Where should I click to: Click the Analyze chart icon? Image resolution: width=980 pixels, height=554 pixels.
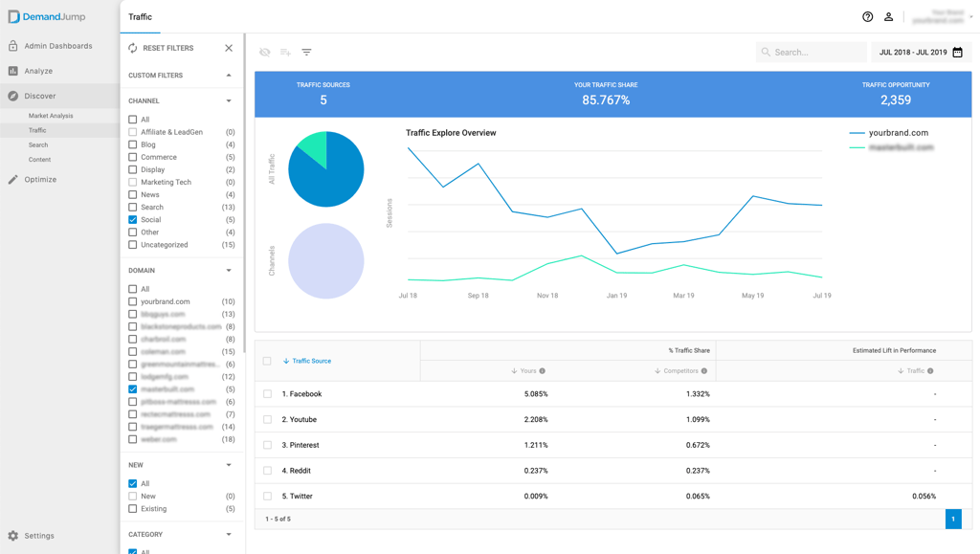click(x=12, y=71)
